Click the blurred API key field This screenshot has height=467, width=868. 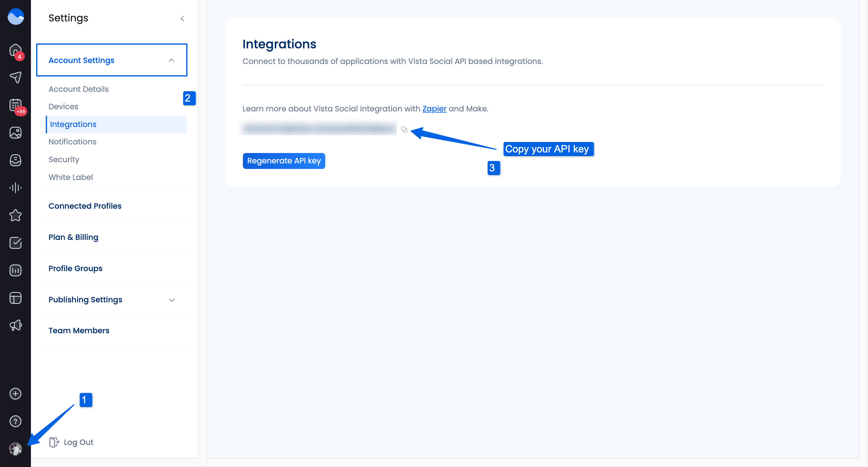318,128
